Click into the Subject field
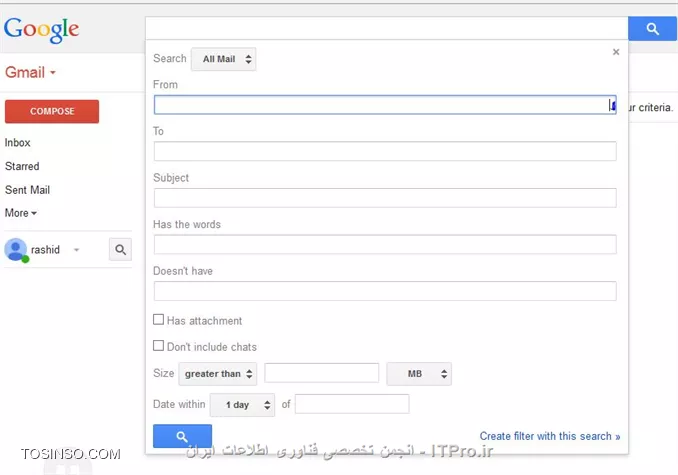 pyautogui.click(x=385, y=198)
